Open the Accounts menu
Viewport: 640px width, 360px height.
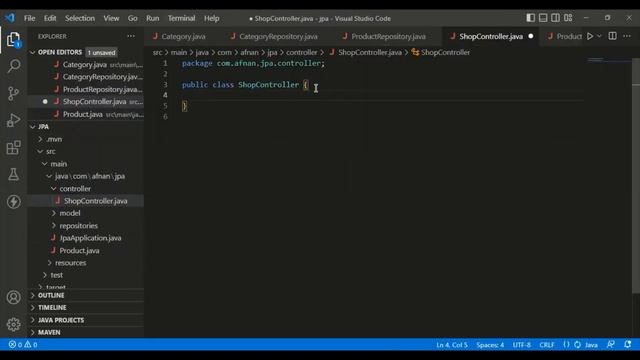click(13, 297)
